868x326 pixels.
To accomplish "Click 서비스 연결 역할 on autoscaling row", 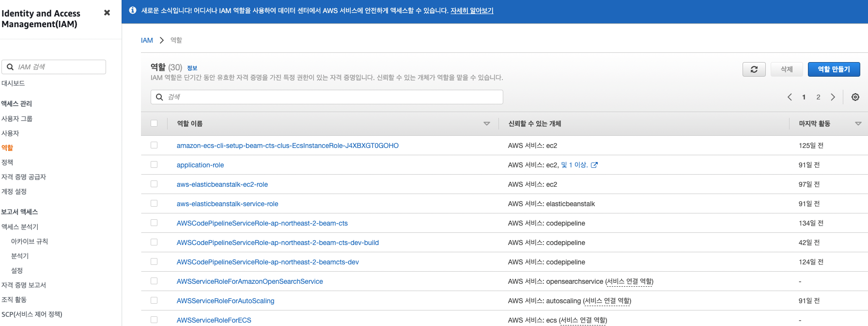I will point(607,301).
